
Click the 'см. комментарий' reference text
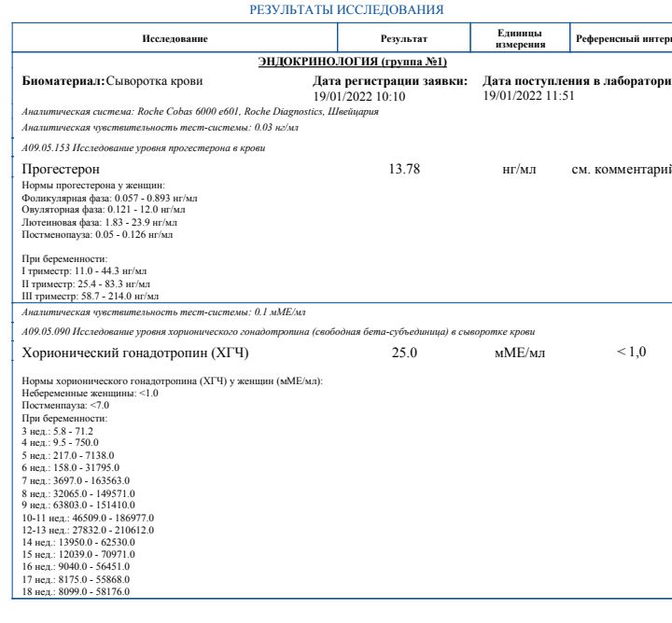tap(621, 169)
